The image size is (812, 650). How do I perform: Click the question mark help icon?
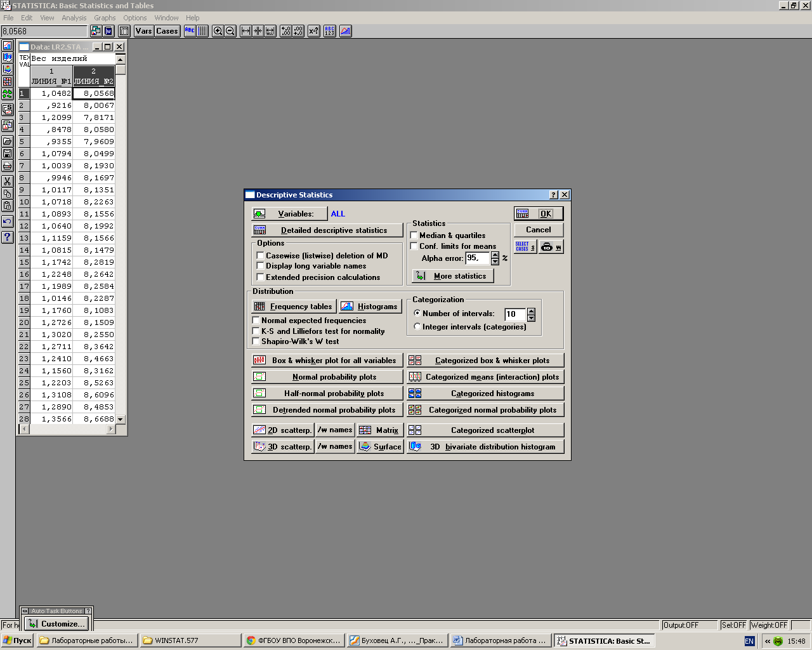pyautogui.click(x=8, y=237)
